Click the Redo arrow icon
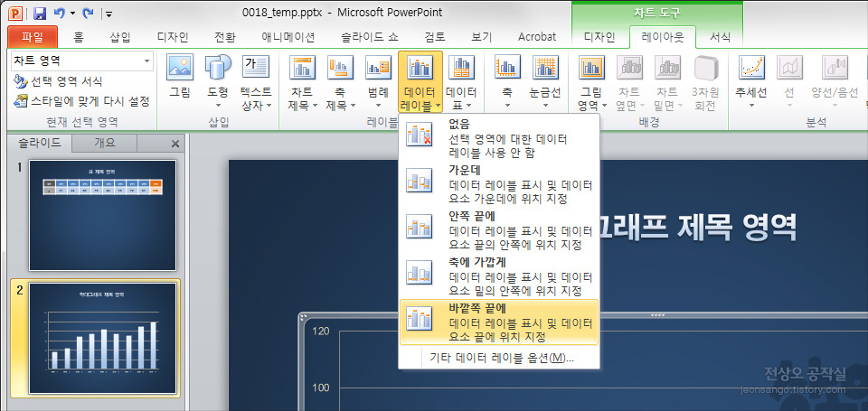868x411 pixels. (x=88, y=12)
